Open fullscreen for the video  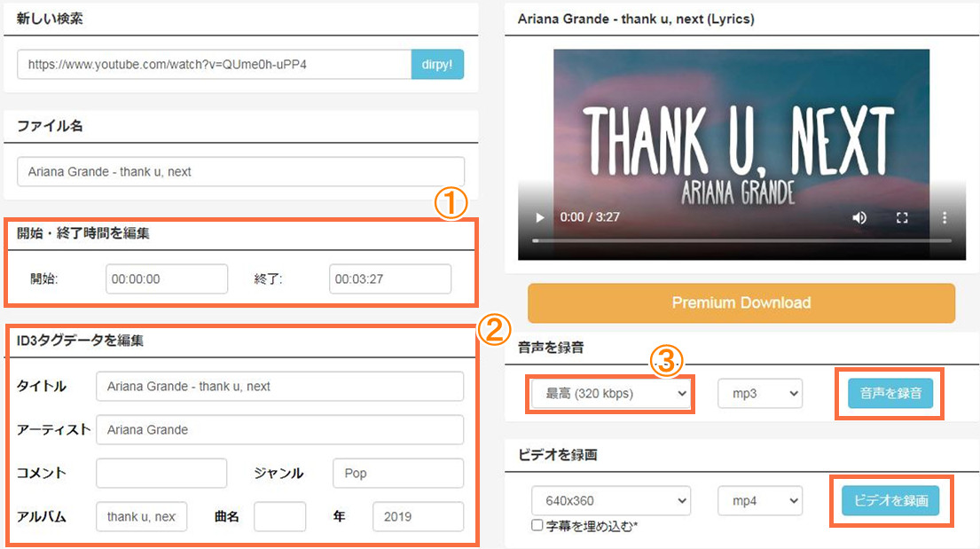pos(902,217)
